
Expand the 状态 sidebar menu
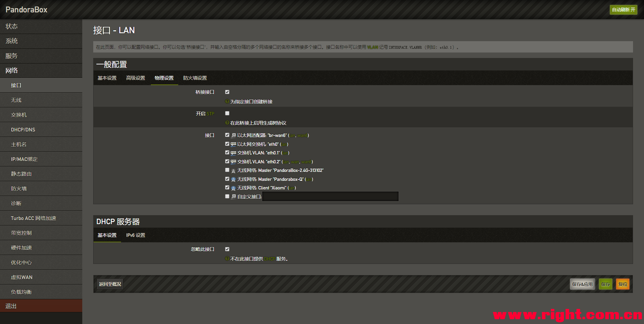pyautogui.click(x=41, y=26)
